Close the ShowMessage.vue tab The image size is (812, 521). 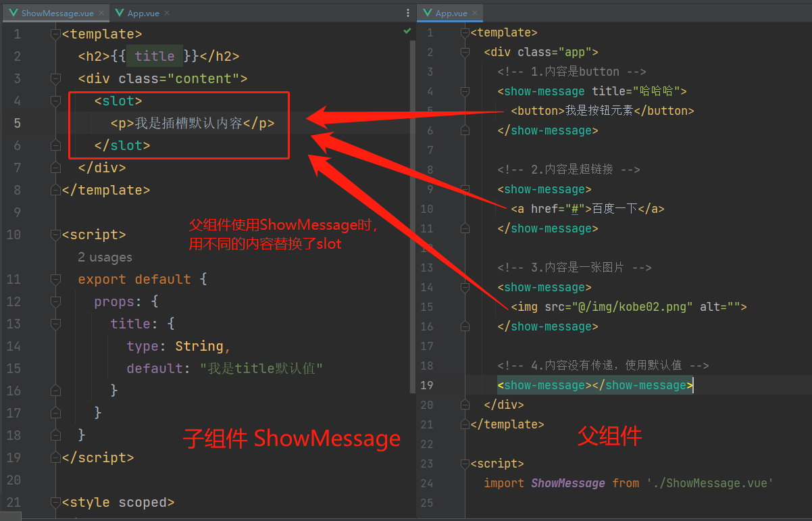(x=101, y=13)
